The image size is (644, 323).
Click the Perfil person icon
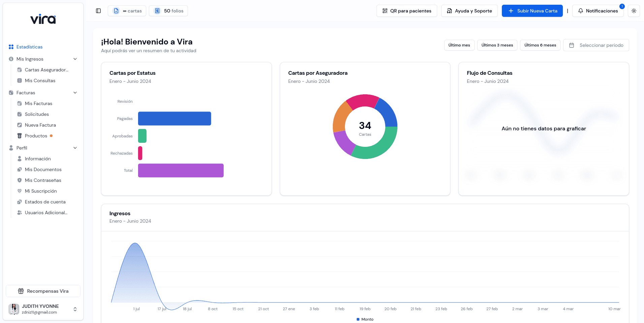11,148
